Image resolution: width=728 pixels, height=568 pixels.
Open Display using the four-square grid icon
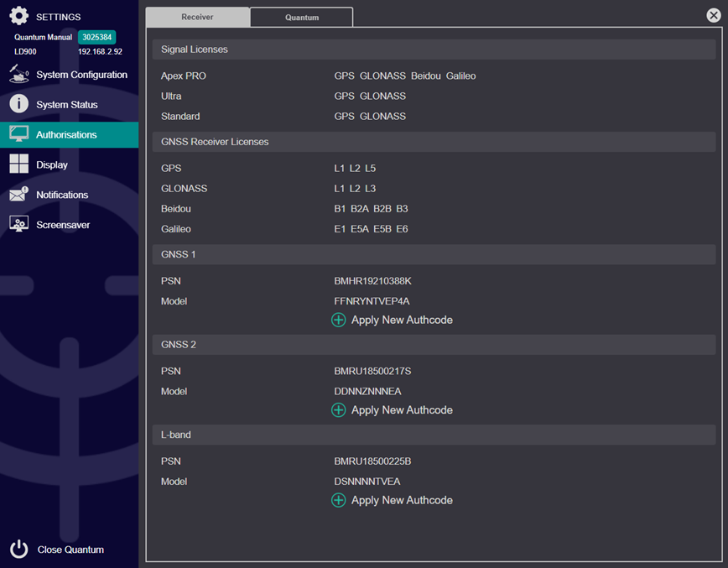pos(18,164)
